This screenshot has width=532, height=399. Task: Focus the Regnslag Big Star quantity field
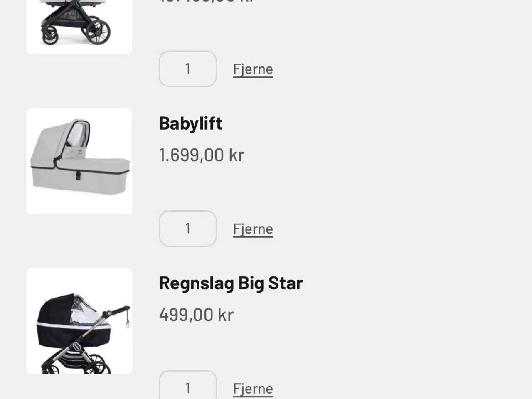[188, 387]
